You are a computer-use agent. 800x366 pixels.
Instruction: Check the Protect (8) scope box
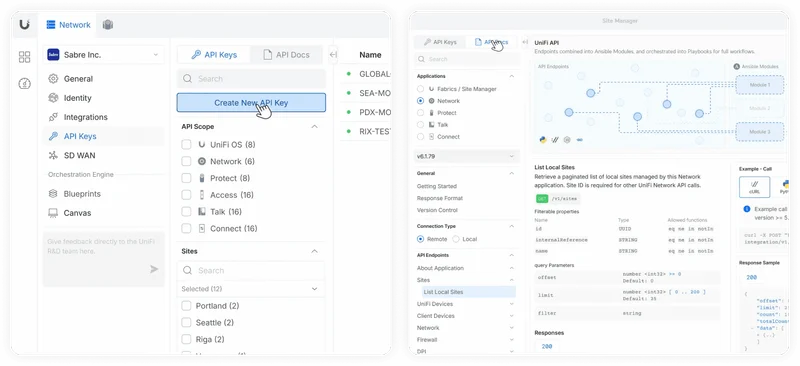pyautogui.click(x=186, y=178)
